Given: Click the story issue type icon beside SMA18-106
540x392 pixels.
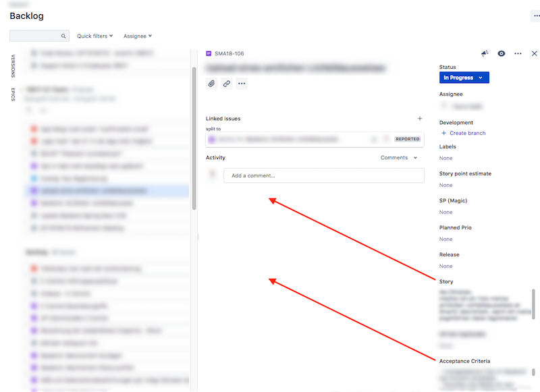Looking at the screenshot, I should coord(209,54).
